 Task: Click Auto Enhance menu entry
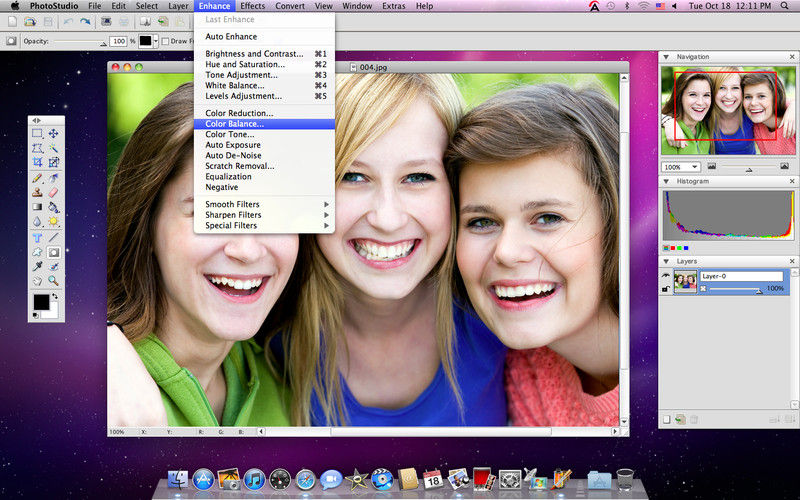(231, 37)
